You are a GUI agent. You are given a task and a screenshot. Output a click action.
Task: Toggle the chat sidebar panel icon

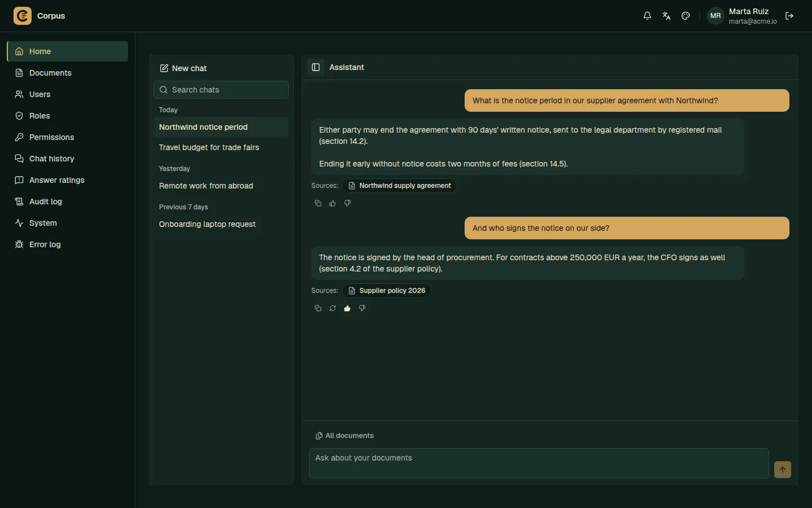[316, 67]
